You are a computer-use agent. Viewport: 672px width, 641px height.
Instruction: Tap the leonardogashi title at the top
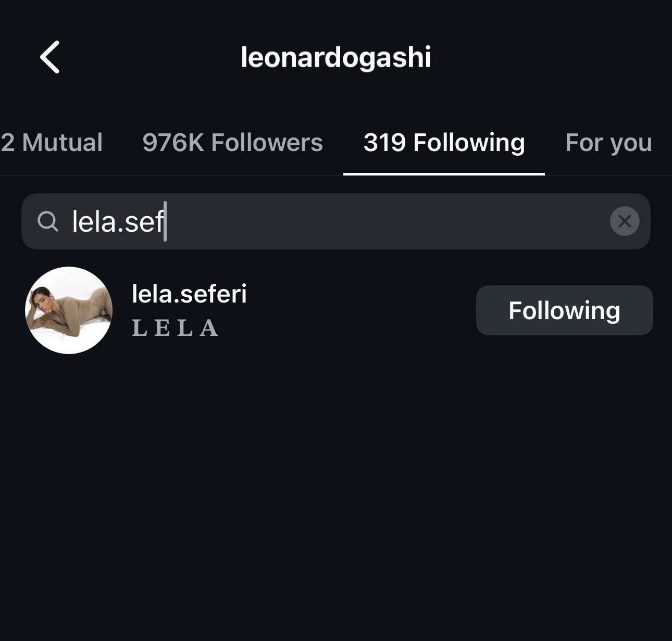[336, 57]
